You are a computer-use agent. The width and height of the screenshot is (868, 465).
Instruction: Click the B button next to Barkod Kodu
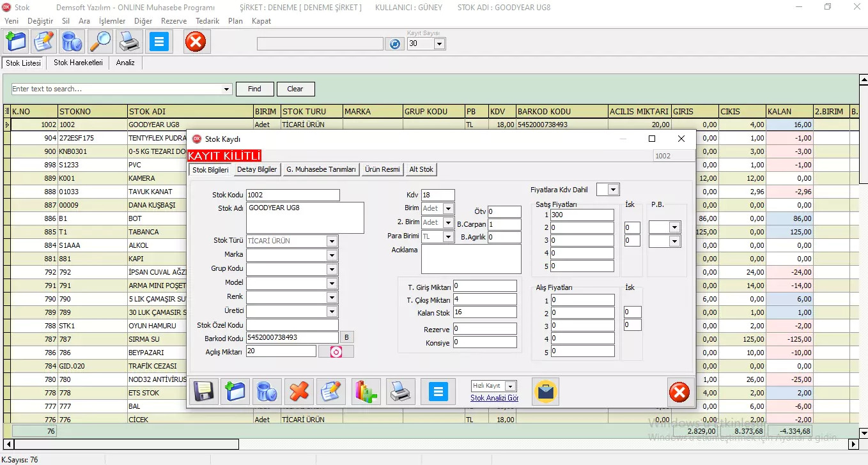pyautogui.click(x=346, y=337)
